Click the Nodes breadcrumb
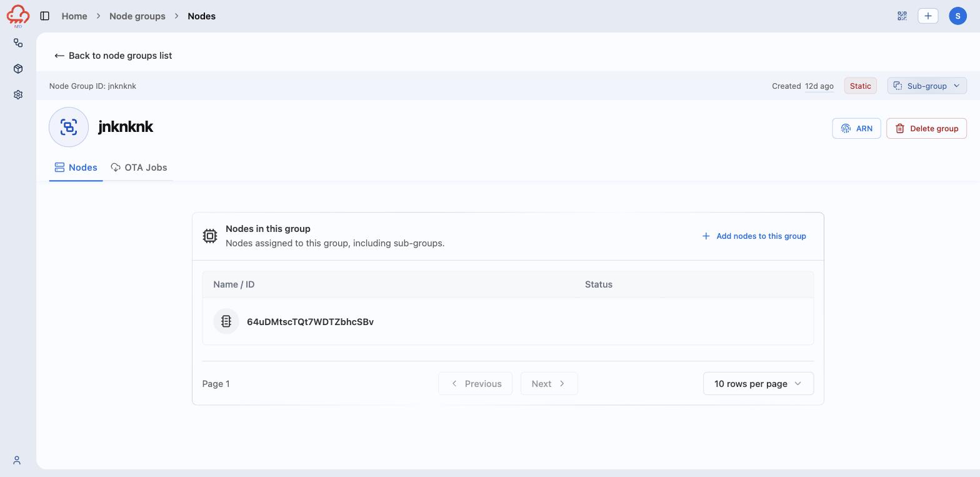 [201, 16]
